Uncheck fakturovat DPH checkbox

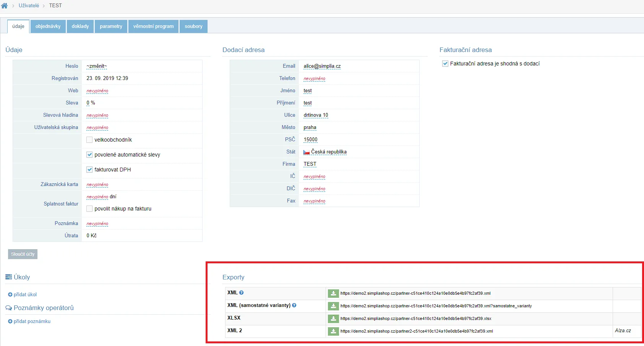click(89, 170)
